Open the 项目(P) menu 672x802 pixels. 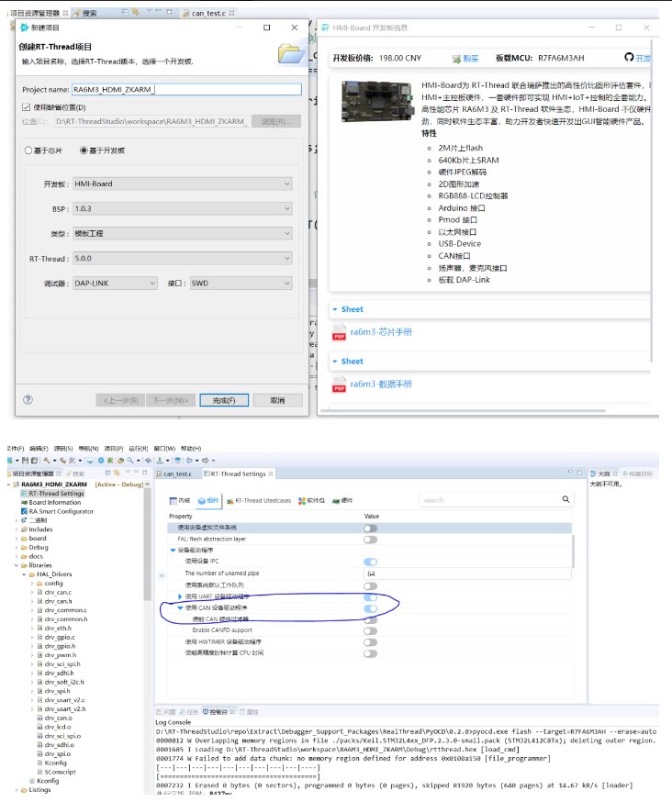pos(114,449)
